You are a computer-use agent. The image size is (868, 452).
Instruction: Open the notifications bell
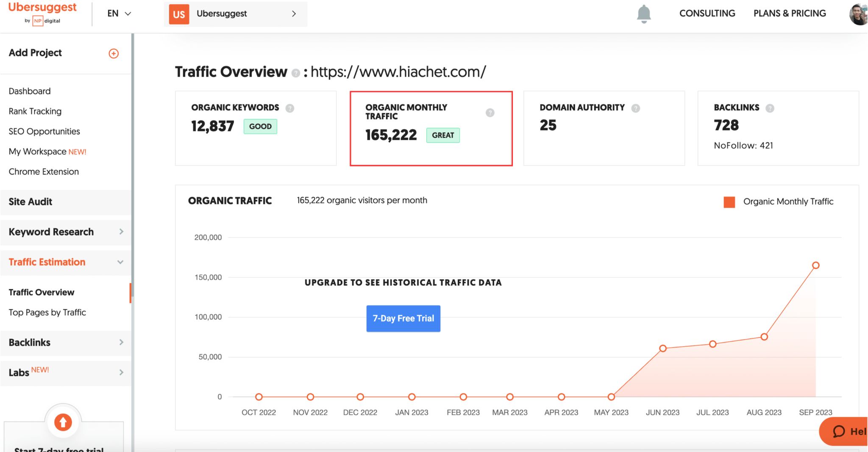point(644,14)
